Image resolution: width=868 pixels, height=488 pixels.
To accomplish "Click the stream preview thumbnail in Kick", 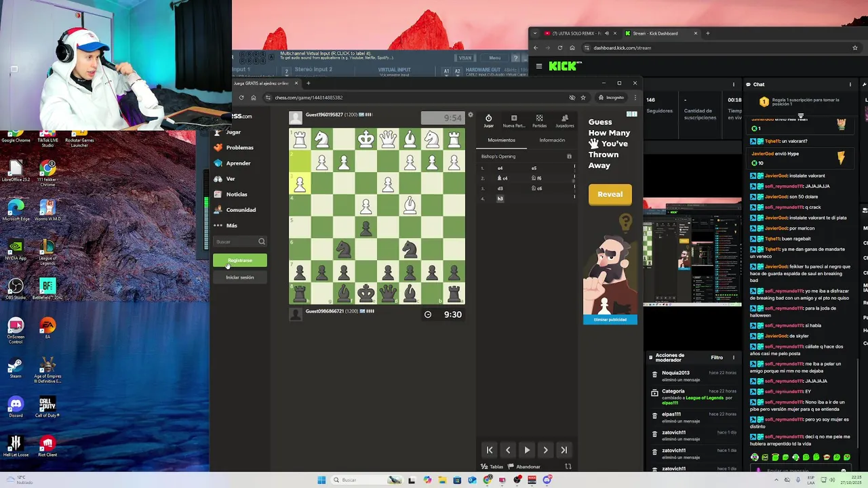I will [x=692, y=252].
